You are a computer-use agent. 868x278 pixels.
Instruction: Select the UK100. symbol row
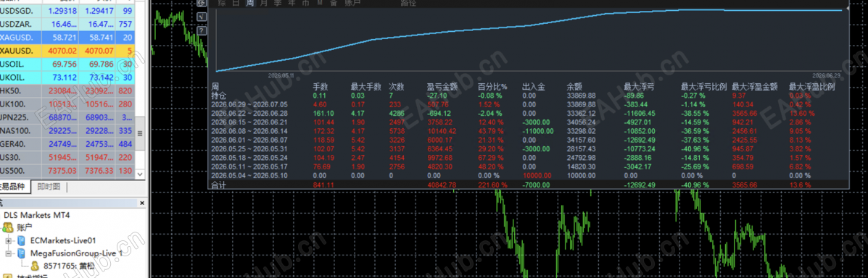tap(67, 104)
